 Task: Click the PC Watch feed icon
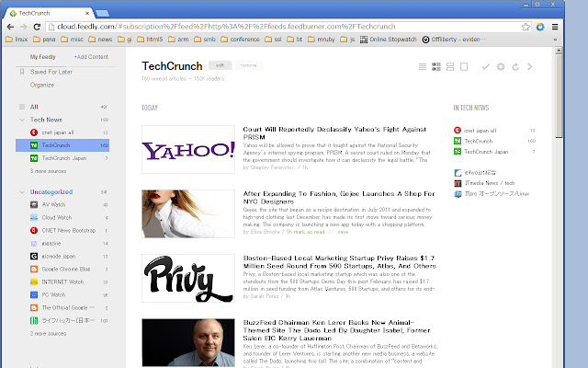(34, 294)
